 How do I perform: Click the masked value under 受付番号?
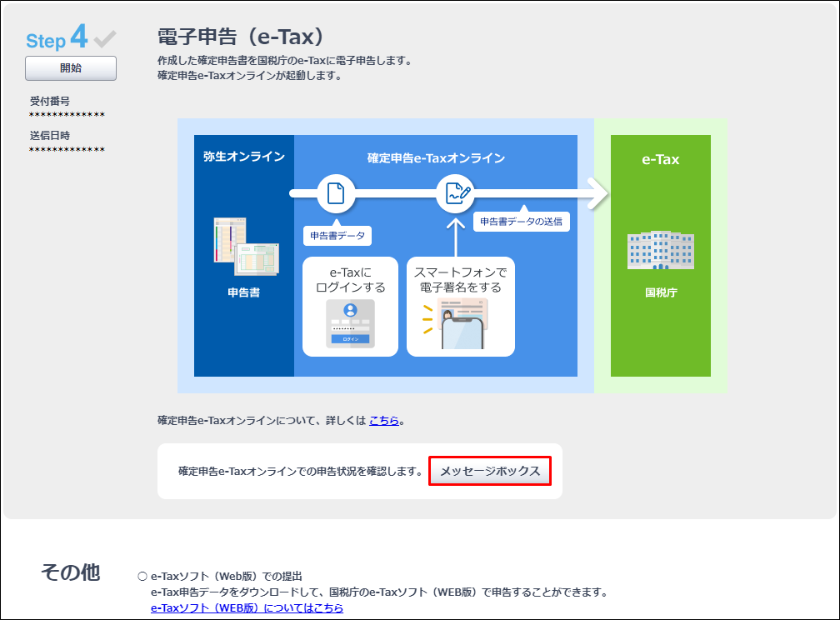coord(67,115)
